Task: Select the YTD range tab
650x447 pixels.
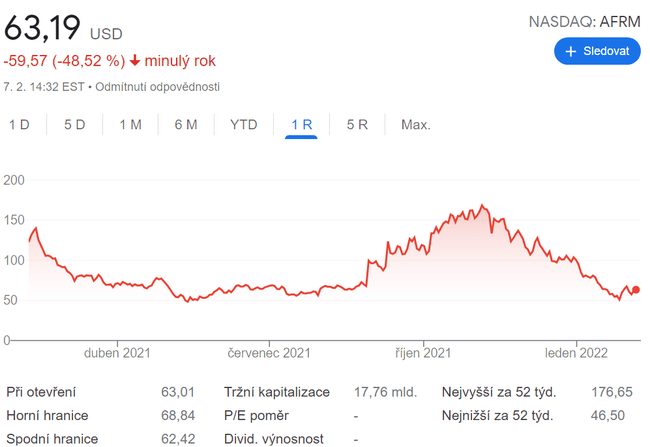Action: click(x=243, y=125)
